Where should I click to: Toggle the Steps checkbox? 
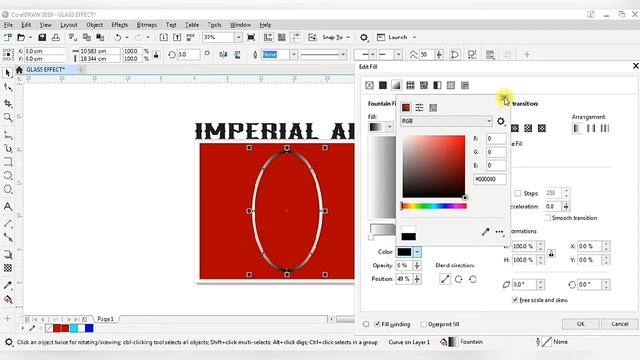click(518, 193)
